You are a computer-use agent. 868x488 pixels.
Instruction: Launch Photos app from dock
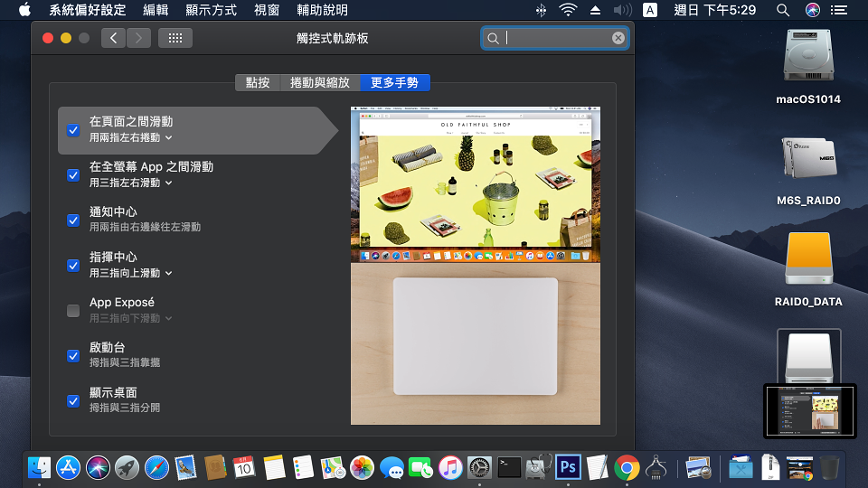tap(362, 468)
